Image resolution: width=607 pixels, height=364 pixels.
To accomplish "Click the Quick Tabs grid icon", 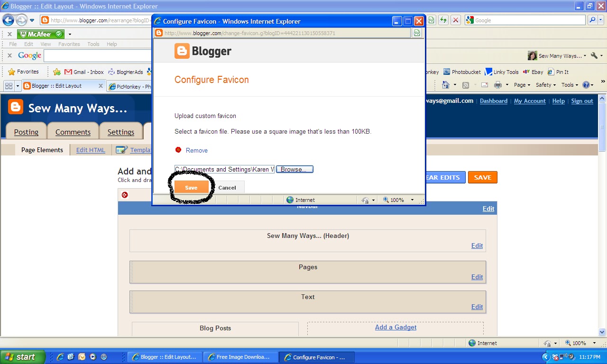I will (x=9, y=86).
